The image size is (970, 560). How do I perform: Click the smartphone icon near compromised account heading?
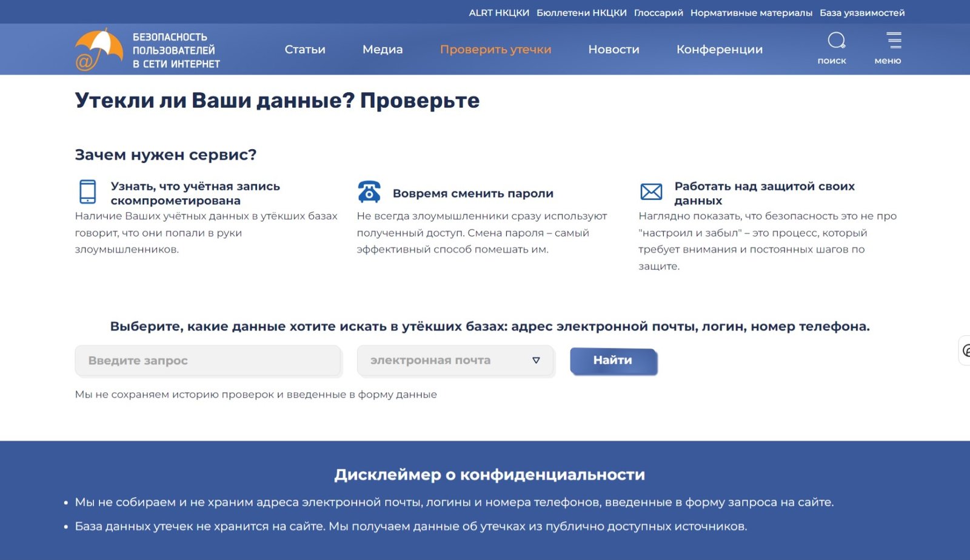tap(88, 192)
